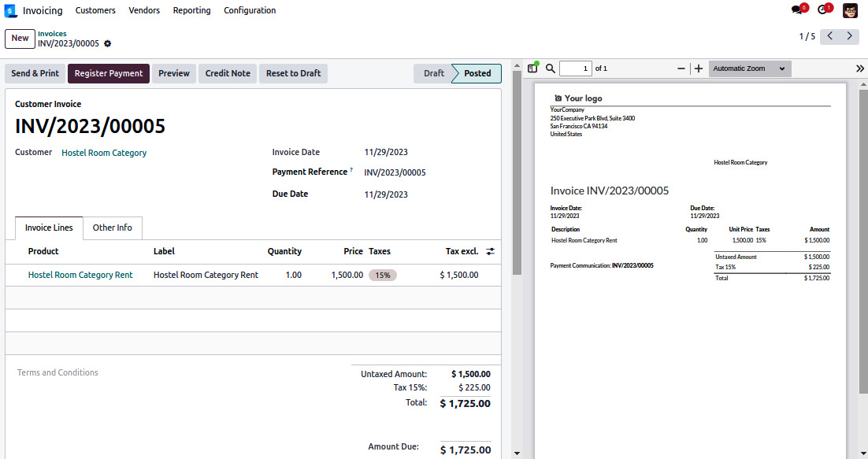This screenshot has width=868, height=459.
Task: Toggle the PDF viewer sidebar
Action: (x=532, y=68)
